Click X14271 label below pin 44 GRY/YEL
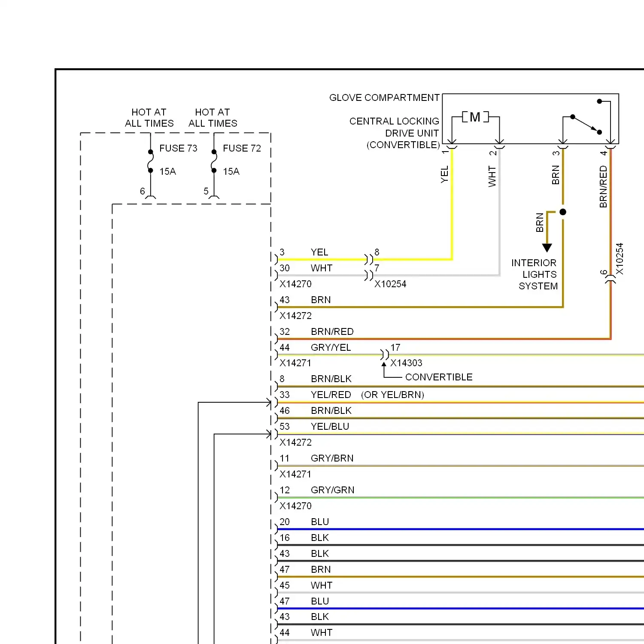The image size is (644, 644). [x=295, y=363]
